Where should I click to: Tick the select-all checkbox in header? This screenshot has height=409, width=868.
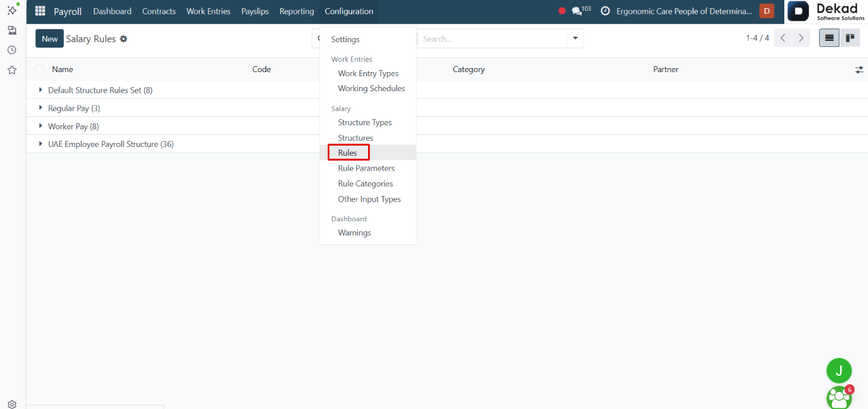pyautogui.click(x=39, y=69)
